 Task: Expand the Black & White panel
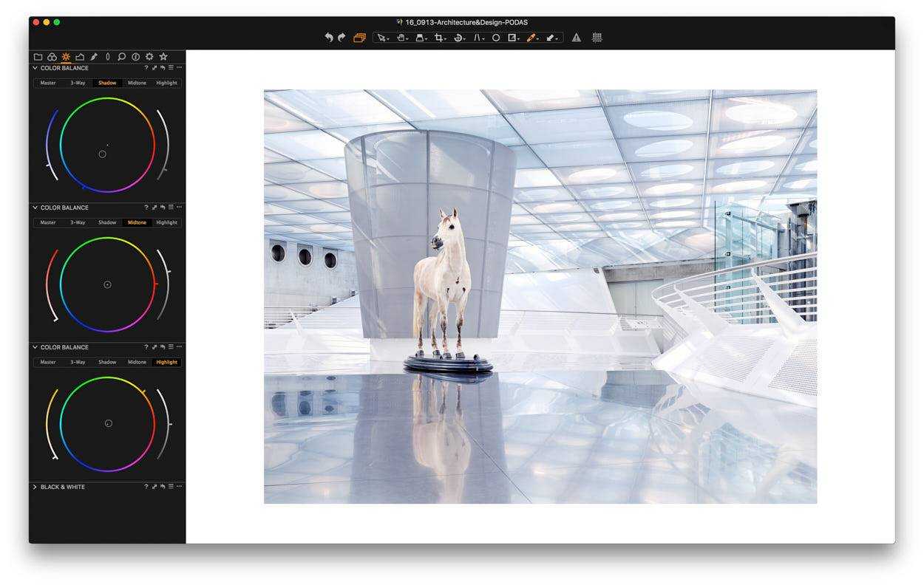(35, 487)
